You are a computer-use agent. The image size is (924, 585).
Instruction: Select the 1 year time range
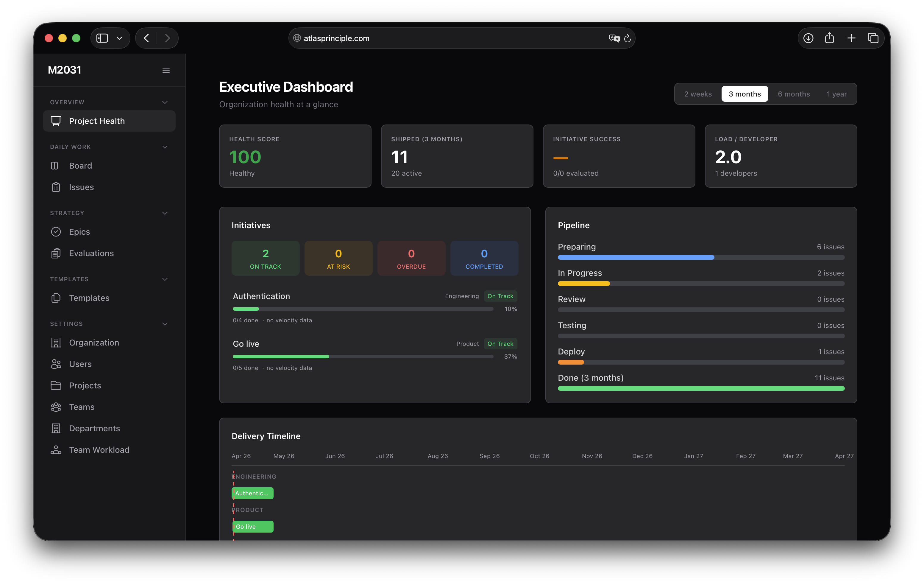[x=836, y=94]
